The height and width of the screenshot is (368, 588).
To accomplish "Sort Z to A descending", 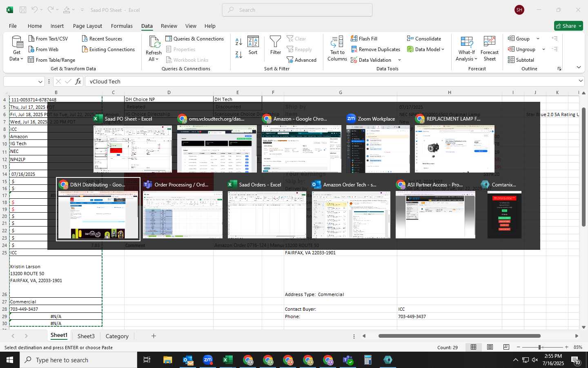I will click(x=239, y=54).
